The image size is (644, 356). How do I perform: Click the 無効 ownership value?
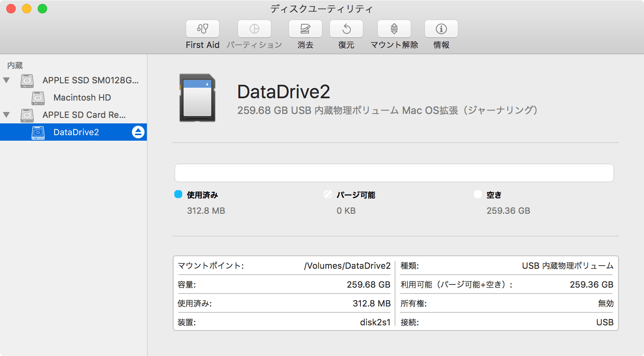(606, 303)
